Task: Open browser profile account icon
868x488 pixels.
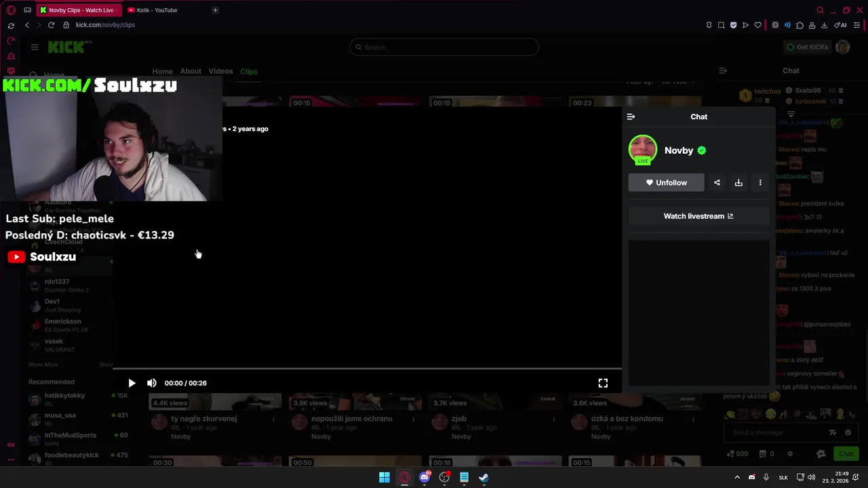Action: 812,25
